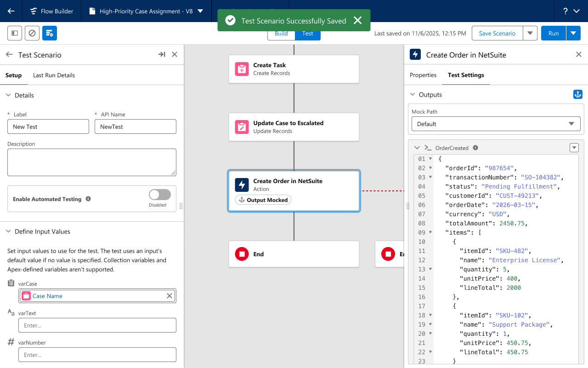This screenshot has width=588, height=368.
Task: Switch to Build mode
Action: tap(281, 33)
